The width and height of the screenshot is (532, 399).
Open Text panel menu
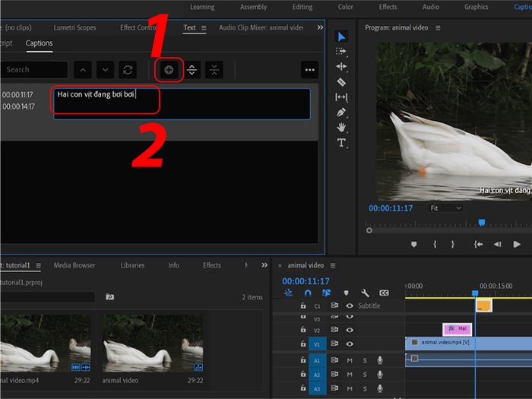tap(204, 28)
